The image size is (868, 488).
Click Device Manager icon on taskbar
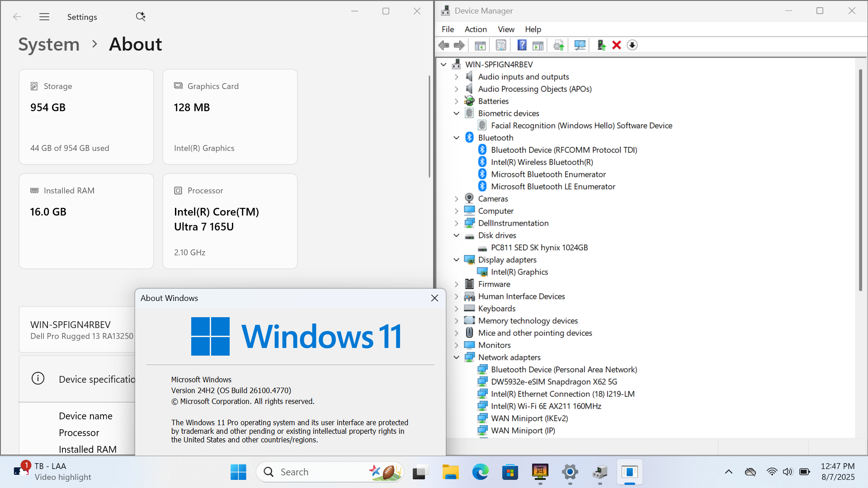point(600,472)
